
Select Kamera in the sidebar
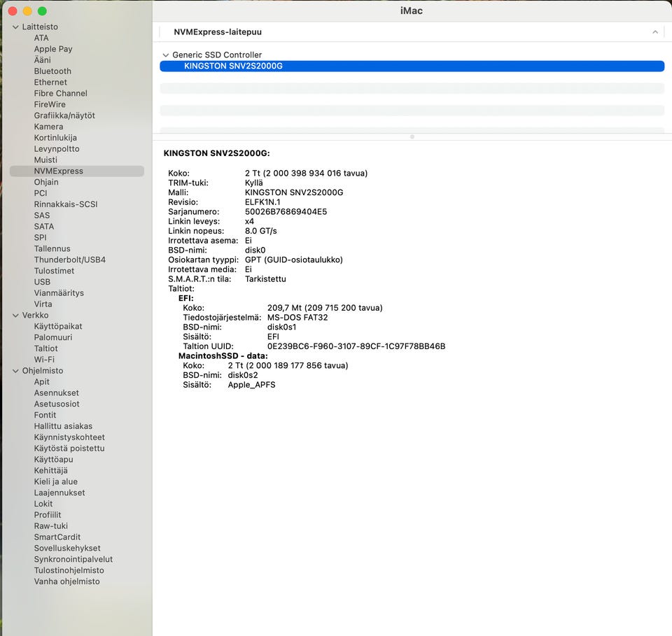click(48, 127)
